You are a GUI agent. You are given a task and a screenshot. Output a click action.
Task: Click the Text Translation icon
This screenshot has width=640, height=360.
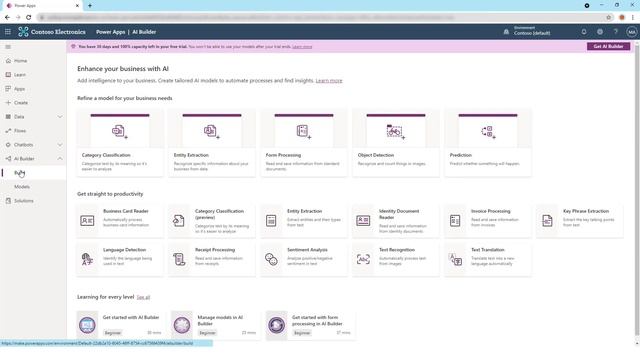coord(455,259)
